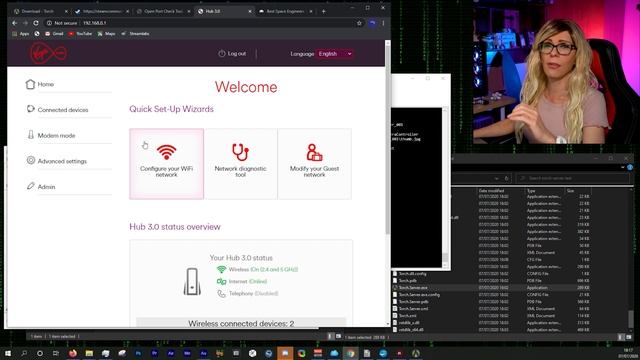Select Torch.Server.xml in Explorer
Viewport: 640px width, 360px height.
(x=413, y=309)
